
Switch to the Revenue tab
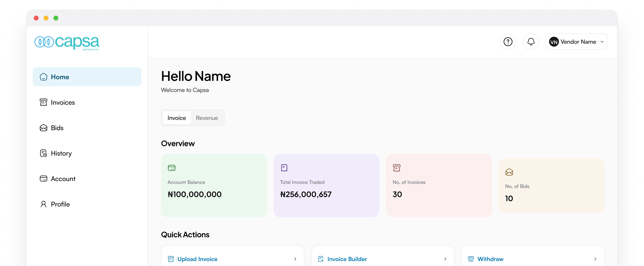point(207,118)
